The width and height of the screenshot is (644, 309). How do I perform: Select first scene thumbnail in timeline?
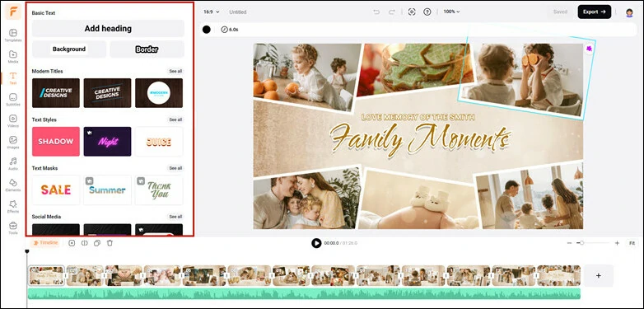coord(46,275)
